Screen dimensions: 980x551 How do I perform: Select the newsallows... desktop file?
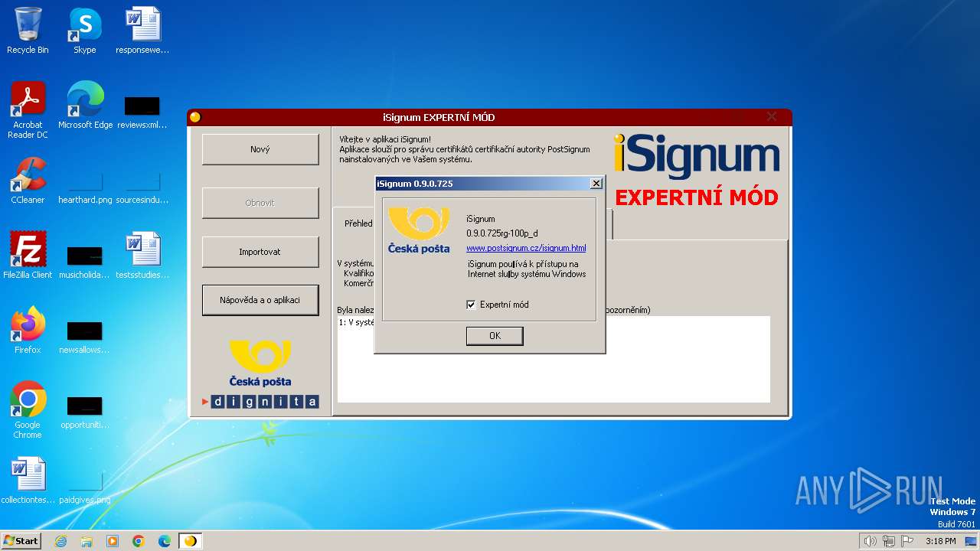pos(85,337)
